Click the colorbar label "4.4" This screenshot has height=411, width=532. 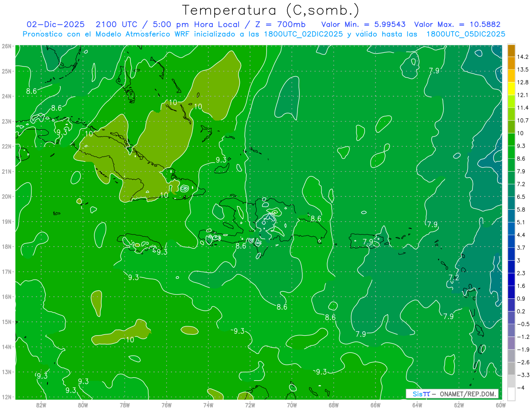(x=521, y=235)
